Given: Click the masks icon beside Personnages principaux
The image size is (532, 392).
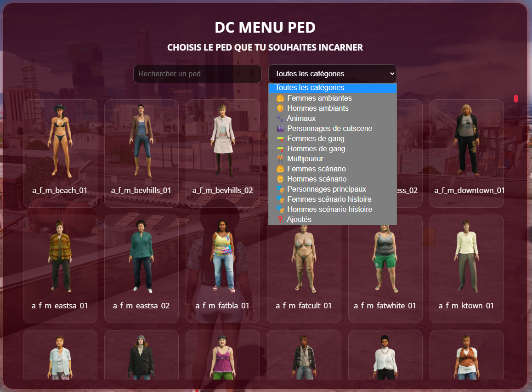Looking at the screenshot, I should pos(280,189).
